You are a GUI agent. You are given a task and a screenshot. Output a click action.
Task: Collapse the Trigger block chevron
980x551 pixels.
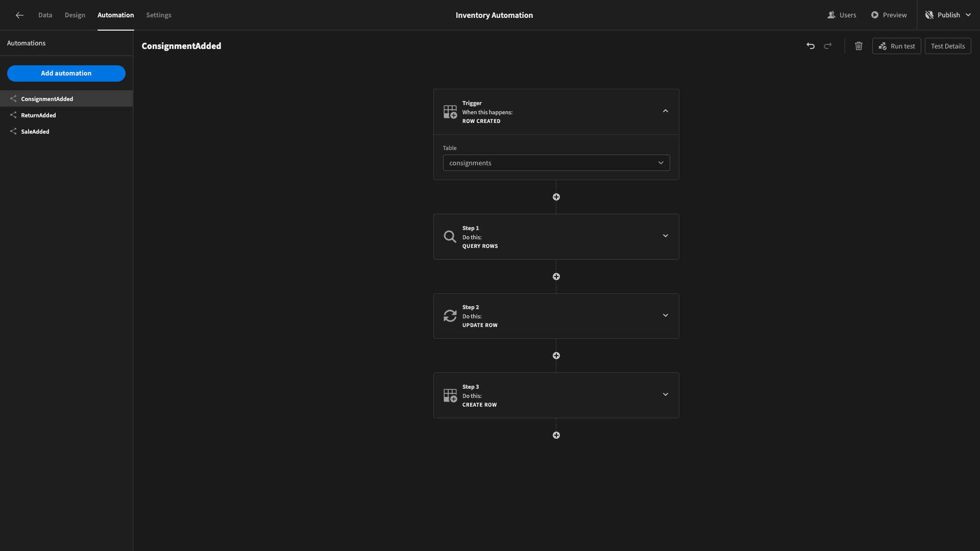point(666,111)
